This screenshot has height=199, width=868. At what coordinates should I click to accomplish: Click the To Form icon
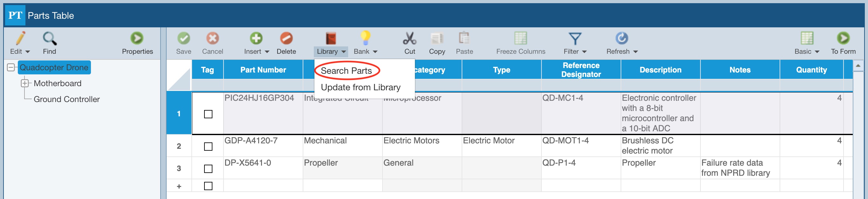click(x=843, y=38)
